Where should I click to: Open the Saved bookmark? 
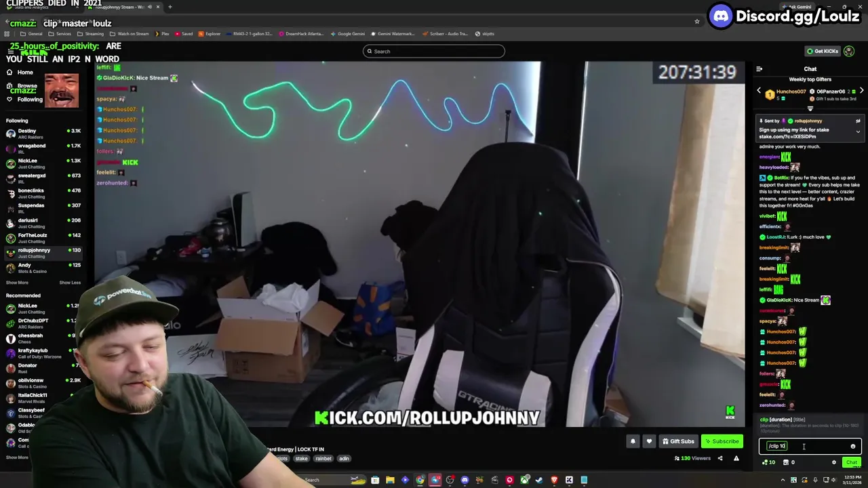[184, 34]
